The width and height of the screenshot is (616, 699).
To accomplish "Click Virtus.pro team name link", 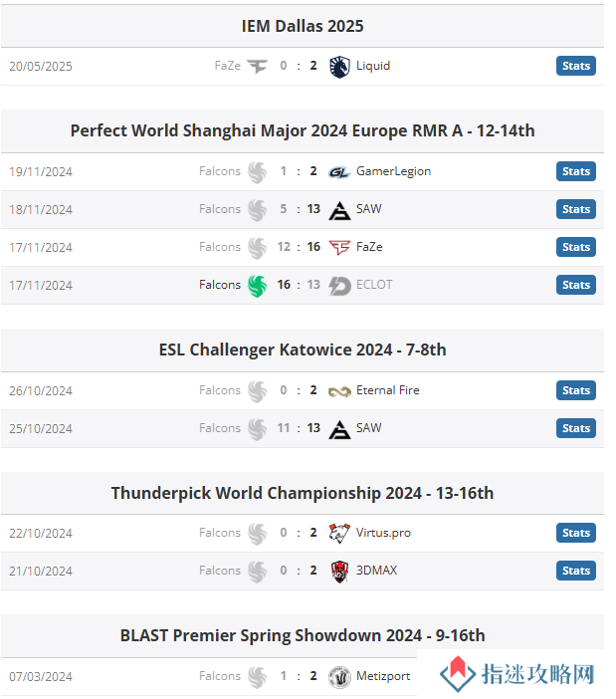I will point(383,533).
